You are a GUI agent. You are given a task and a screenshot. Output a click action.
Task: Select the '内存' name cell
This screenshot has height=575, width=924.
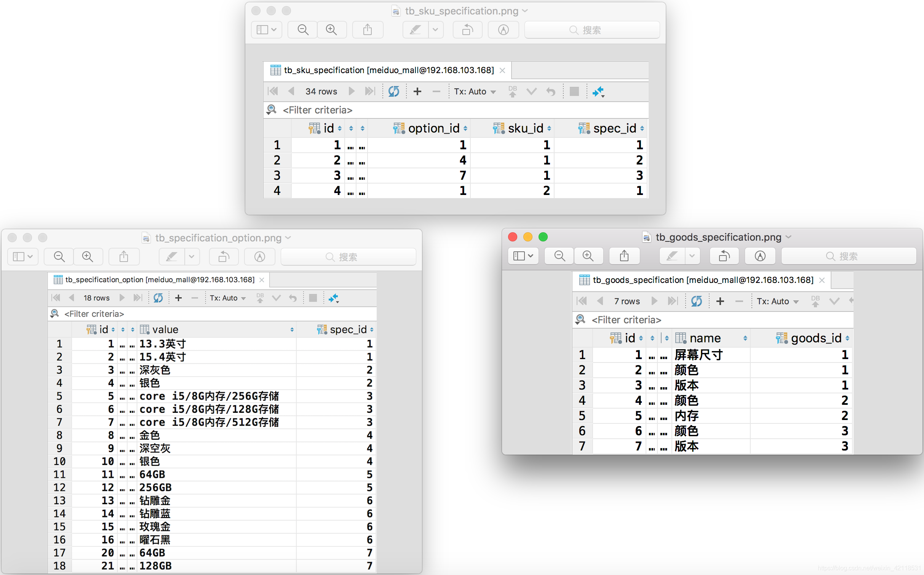(711, 416)
